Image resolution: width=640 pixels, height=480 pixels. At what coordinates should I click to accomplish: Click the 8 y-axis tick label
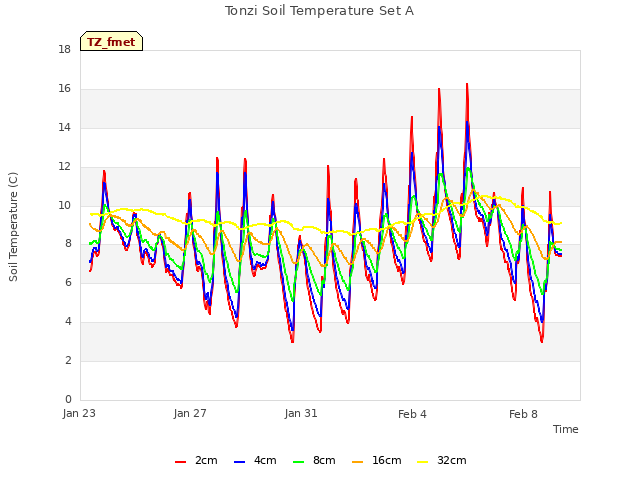tap(68, 244)
